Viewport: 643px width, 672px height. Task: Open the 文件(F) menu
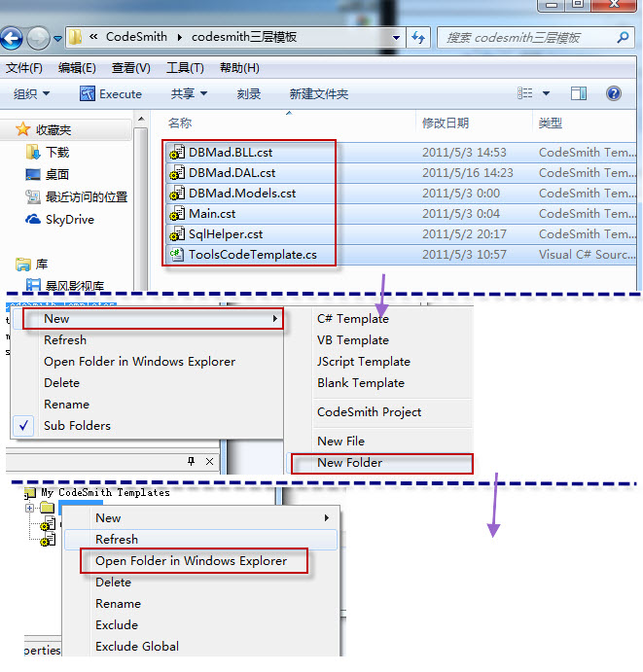[24, 68]
